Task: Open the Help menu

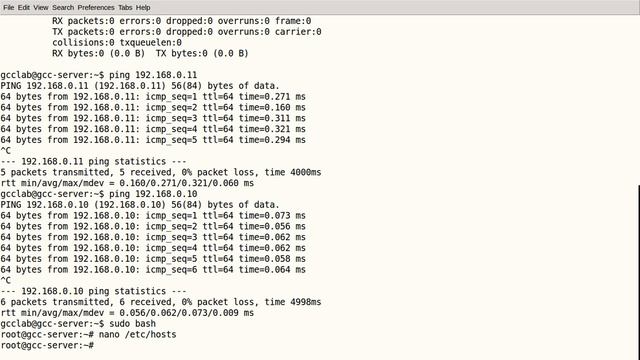Action: (143, 7)
